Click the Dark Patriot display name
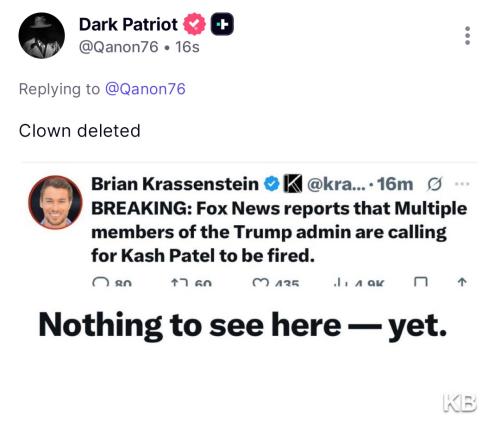Viewport: 500px width, 445px height. coord(128,24)
